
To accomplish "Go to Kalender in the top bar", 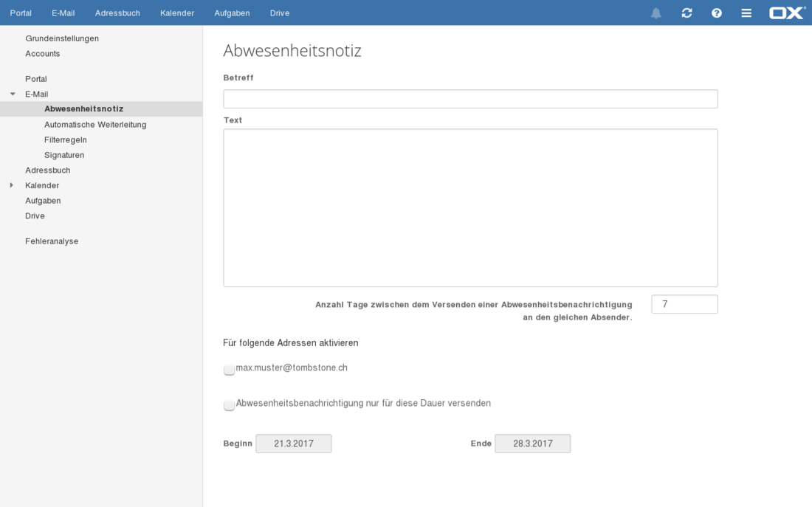I will (x=177, y=13).
